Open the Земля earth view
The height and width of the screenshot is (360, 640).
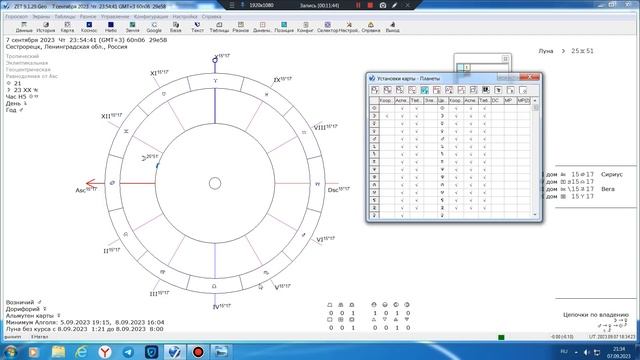click(x=132, y=27)
